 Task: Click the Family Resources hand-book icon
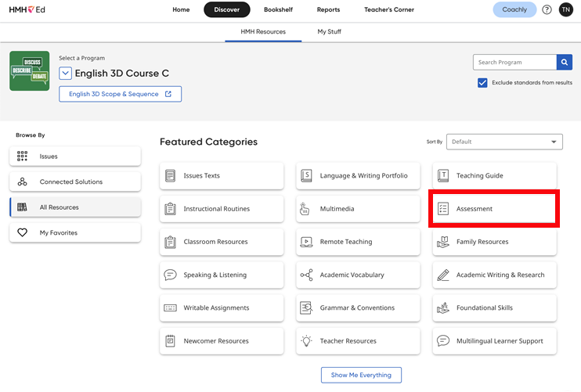442,242
